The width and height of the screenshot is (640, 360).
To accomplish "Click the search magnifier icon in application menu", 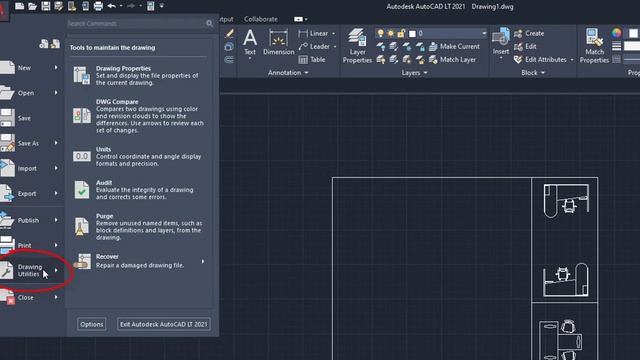I will [x=209, y=24].
